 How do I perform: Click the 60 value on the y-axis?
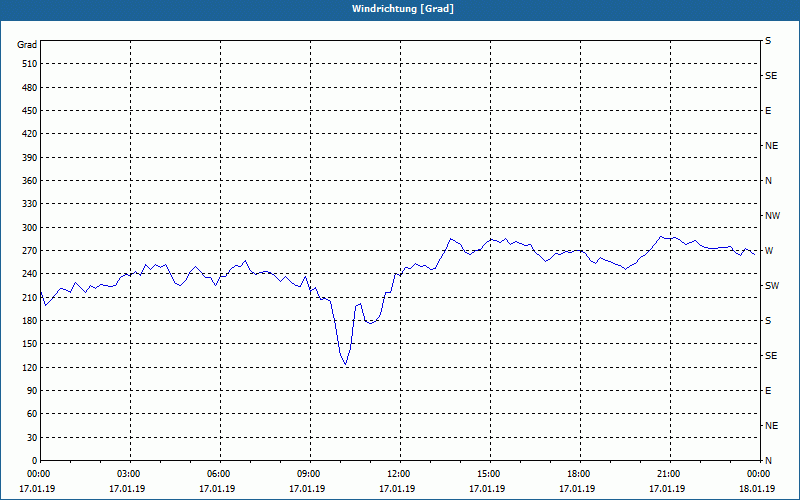(32, 414)
